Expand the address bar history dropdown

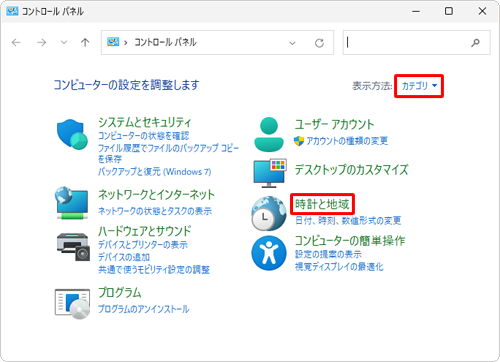tap(292, 43)
